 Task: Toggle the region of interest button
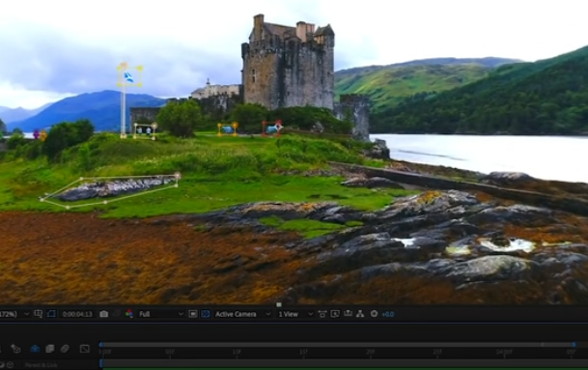pos(193,314)
